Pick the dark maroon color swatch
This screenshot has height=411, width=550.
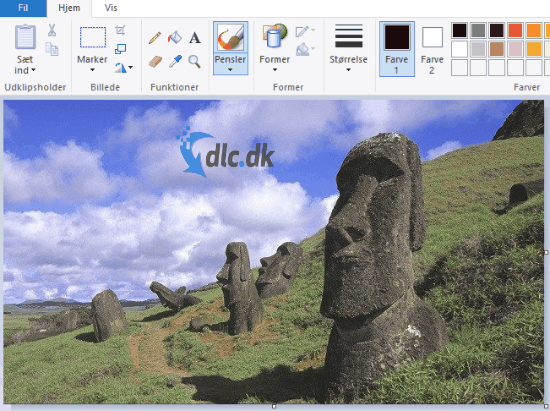(x=497, y=31)
